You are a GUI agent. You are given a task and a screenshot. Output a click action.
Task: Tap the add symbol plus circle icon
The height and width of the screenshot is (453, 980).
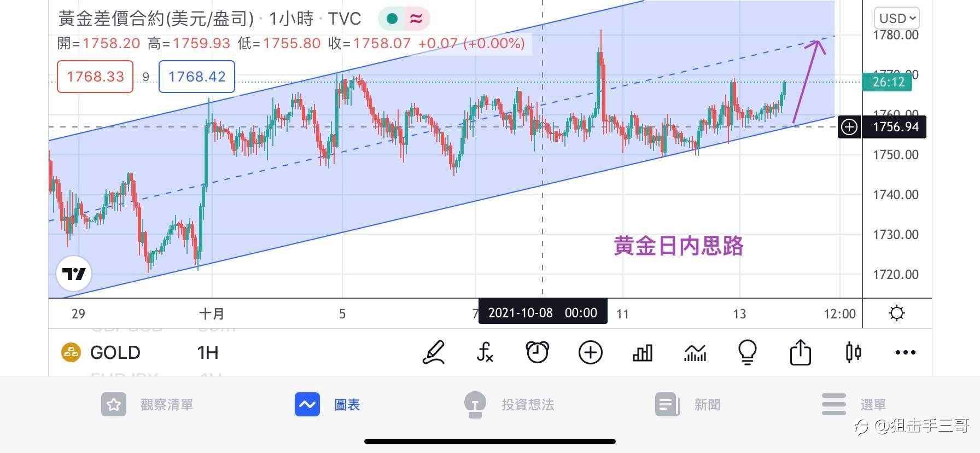click(590, 352)
